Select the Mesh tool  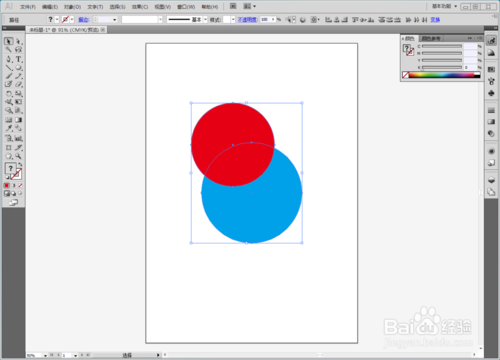point(9,120)
